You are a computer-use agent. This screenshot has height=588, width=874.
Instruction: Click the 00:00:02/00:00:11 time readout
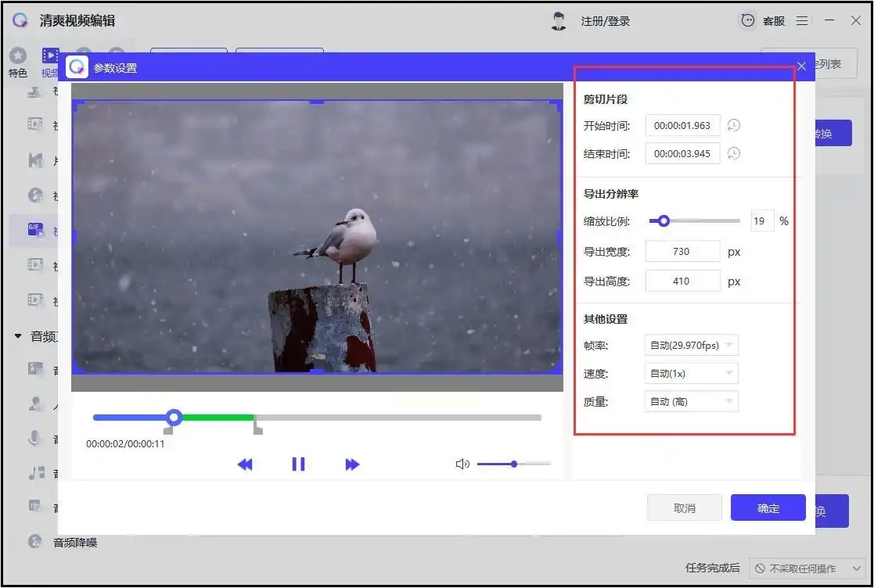click(125, 444)
